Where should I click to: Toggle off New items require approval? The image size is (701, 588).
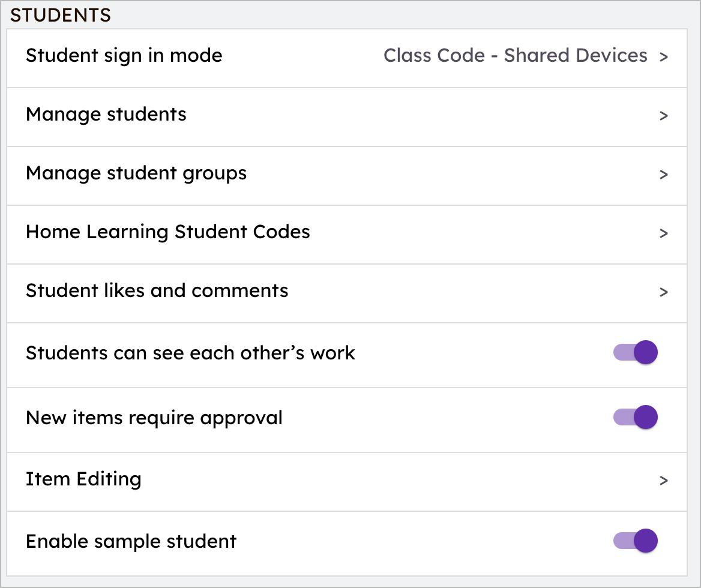634,417
